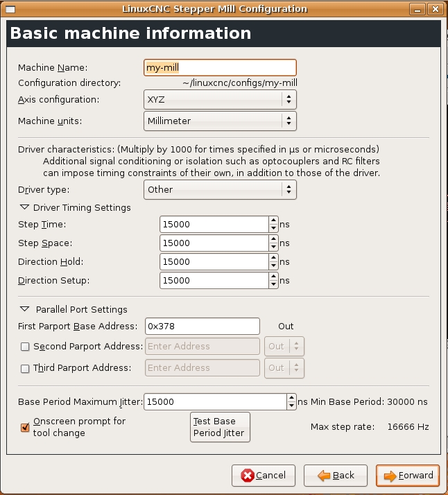Click the ~/linuxcnc/configs/my-mill directory text
Viewport: 448px width, 495px height.
(240, 83)
